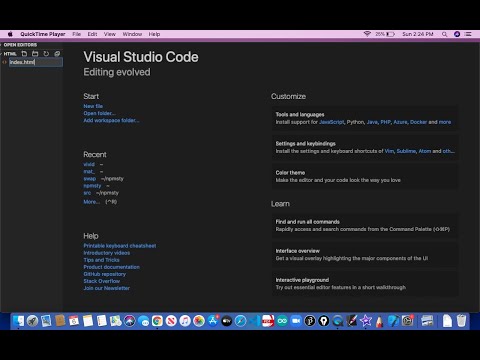Click the New file link
The image size is (480, 360).
[x=93, y=106]
